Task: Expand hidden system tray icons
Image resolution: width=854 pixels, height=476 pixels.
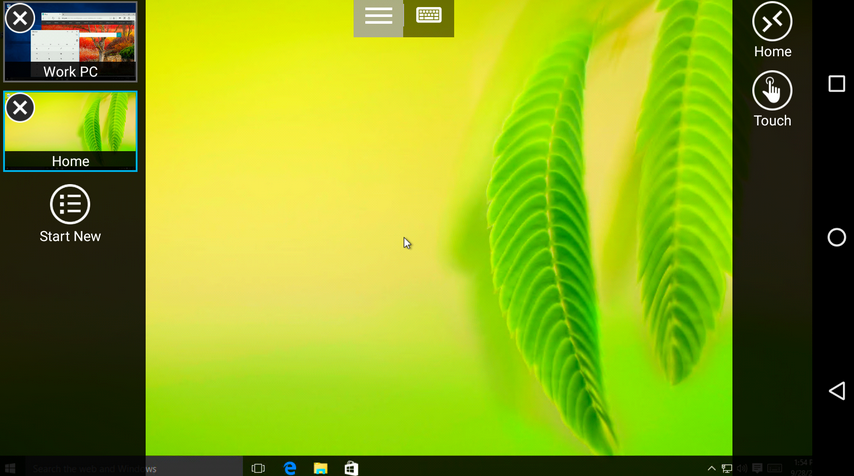Action: (712, 467)
